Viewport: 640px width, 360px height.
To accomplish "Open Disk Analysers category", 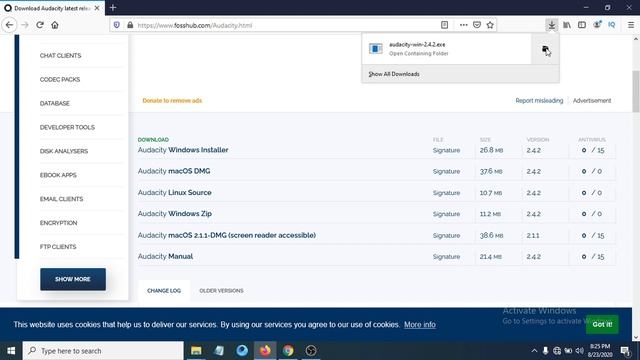I will tap(64, 151).
